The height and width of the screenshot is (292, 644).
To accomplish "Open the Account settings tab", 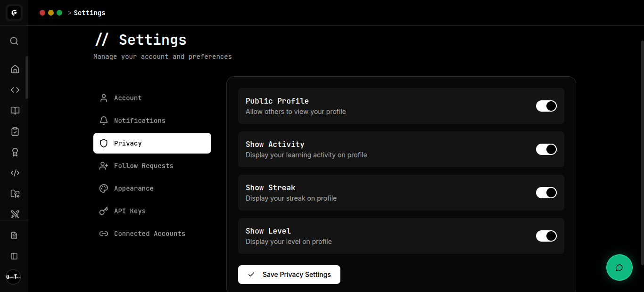I will (x=127, y=98).
